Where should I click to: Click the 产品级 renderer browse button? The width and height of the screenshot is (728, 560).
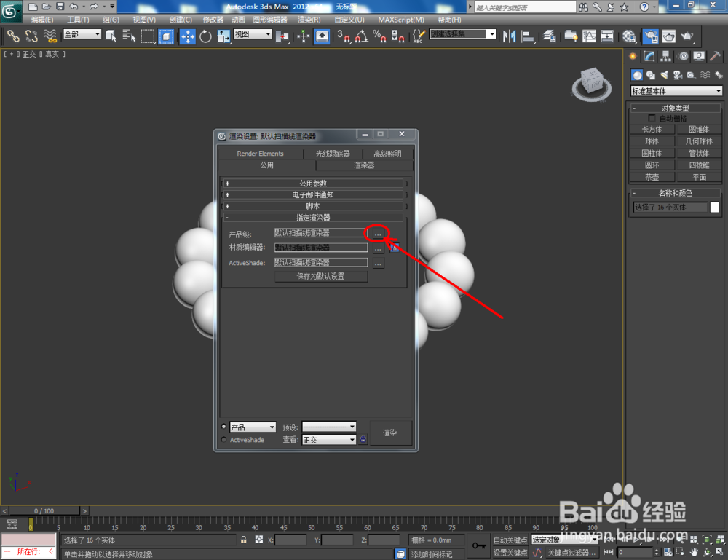[x=378, y=234]
